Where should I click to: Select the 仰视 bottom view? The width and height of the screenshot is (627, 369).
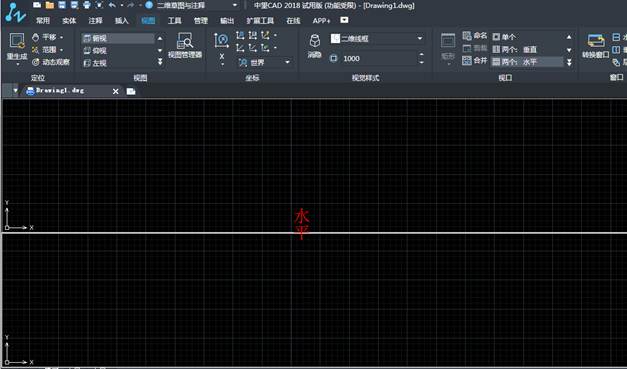pyautogui.click(x=118, y=51)
